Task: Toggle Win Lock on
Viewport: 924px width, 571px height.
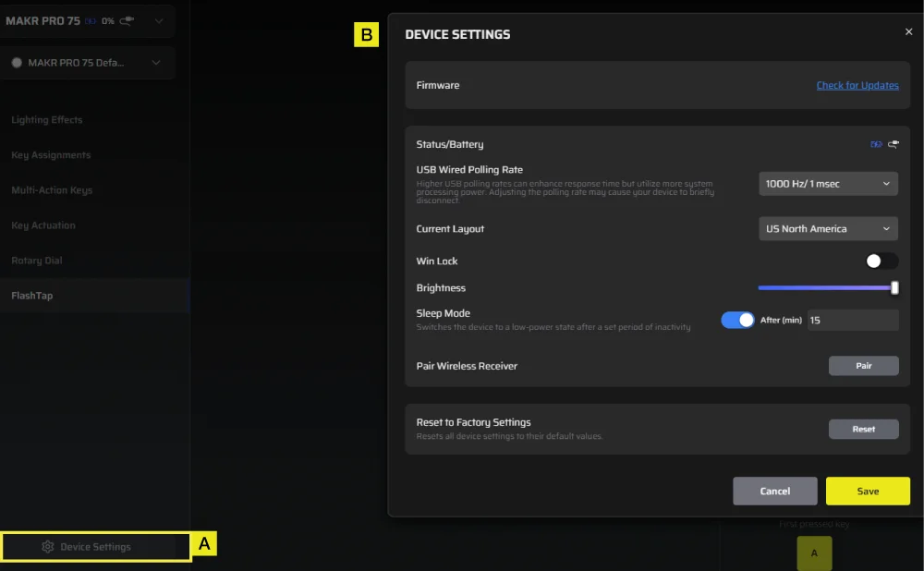Action: (x=881, y=261)
